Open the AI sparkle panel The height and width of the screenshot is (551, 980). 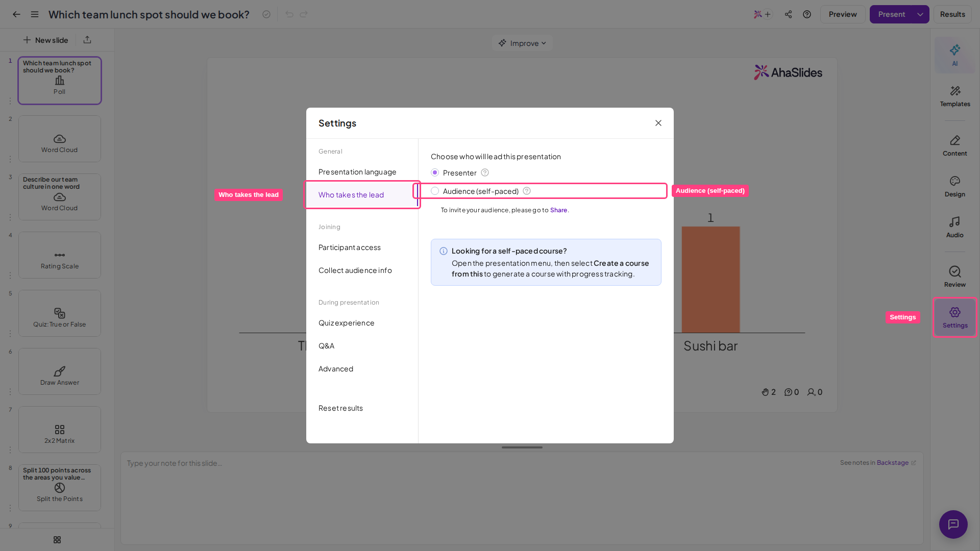click(955, 55)
